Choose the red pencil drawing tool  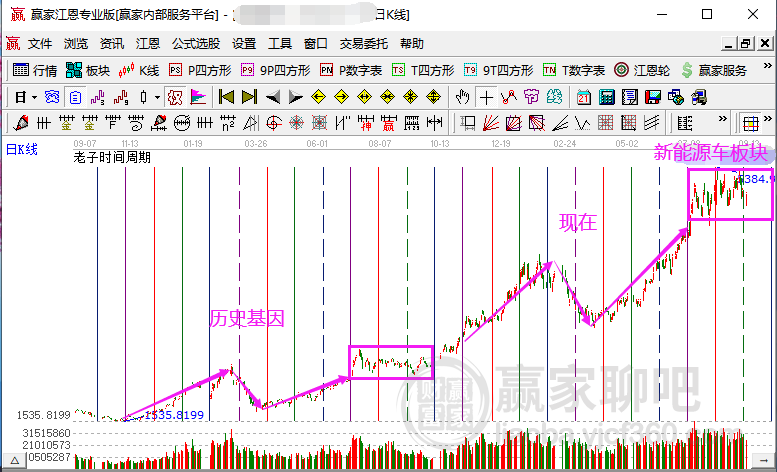point(20,123)
